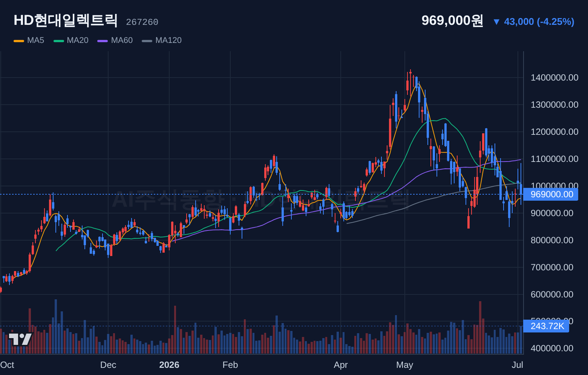Select the May time axis label

405,365
